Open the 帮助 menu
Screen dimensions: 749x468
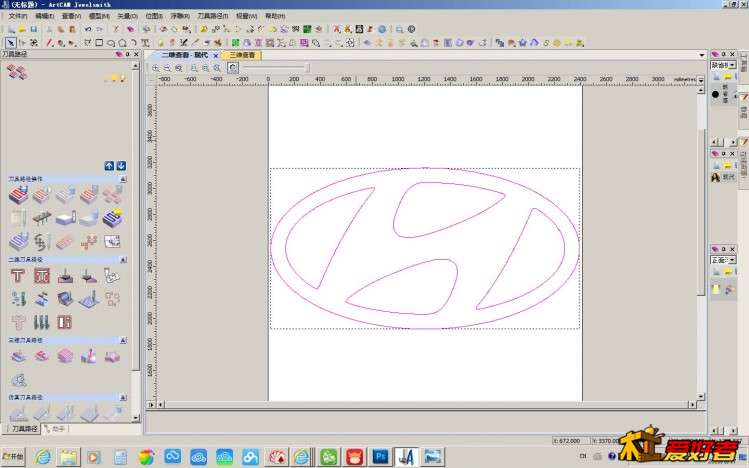(x=275, y=16)
